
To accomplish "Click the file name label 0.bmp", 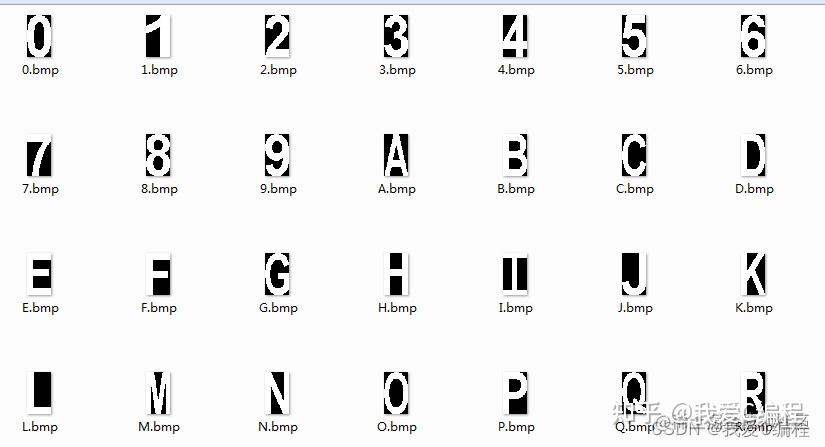I will 41,70.
